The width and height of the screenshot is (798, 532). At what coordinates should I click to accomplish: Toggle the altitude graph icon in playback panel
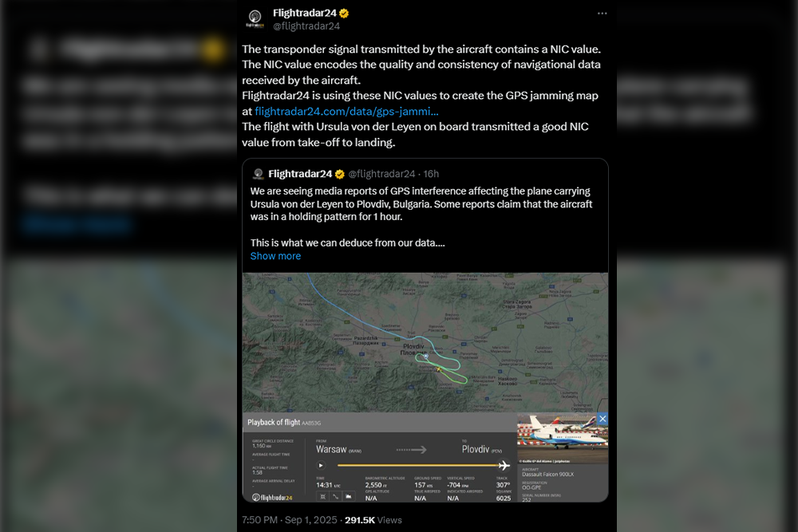tap(349, 496)
